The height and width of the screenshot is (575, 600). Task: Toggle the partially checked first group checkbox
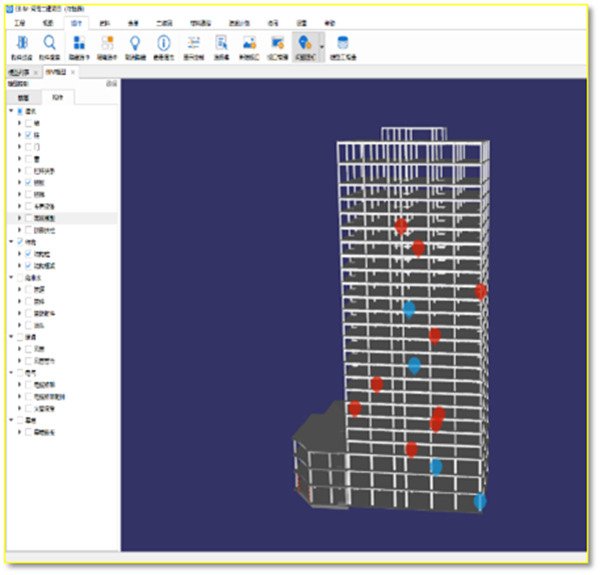[x=20, y=111]
